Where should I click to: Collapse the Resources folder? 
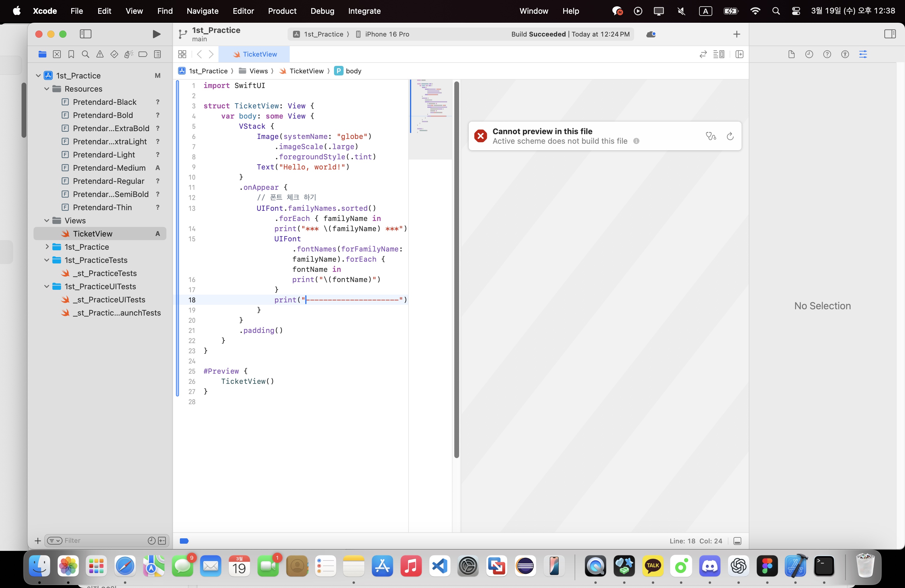tap(47, 89)
